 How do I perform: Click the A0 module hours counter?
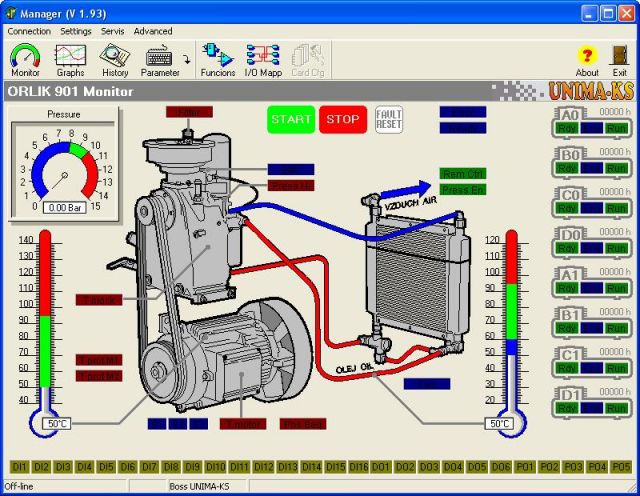(615, 111)
